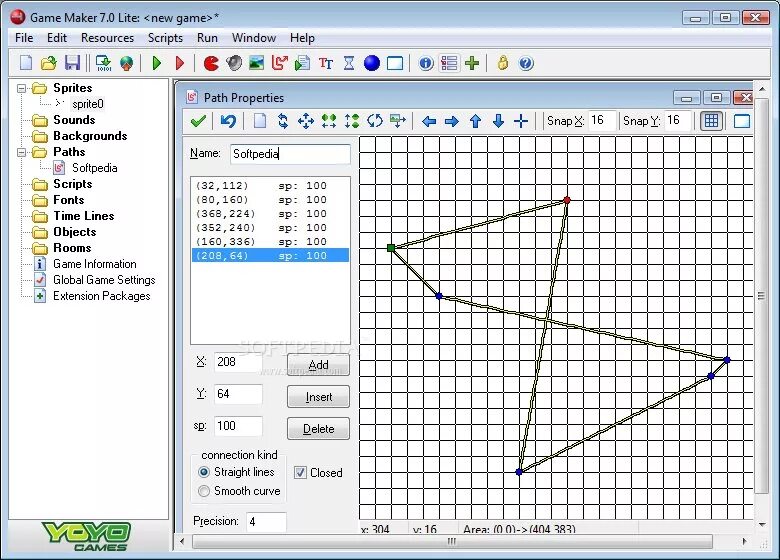The image size is (780, 560).
Task: Click the Delete point button
Action: [x=318, y=429]
